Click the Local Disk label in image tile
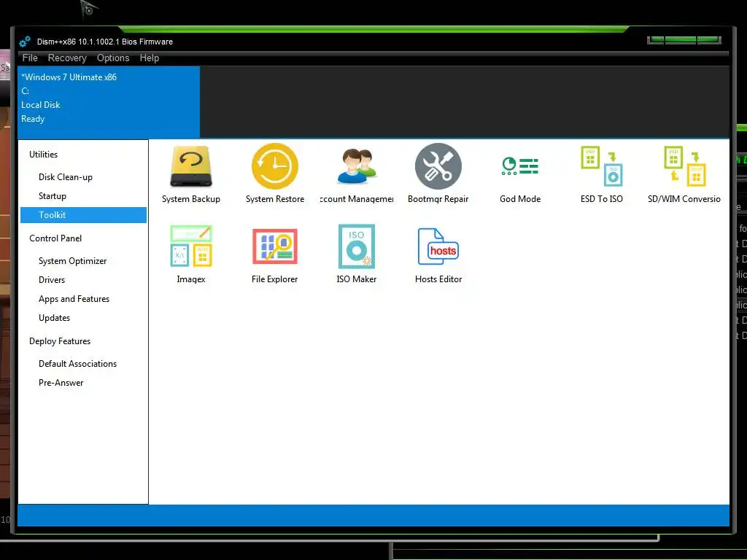The width and height of the screenshot is (747, 560). [x=41, y=105]
